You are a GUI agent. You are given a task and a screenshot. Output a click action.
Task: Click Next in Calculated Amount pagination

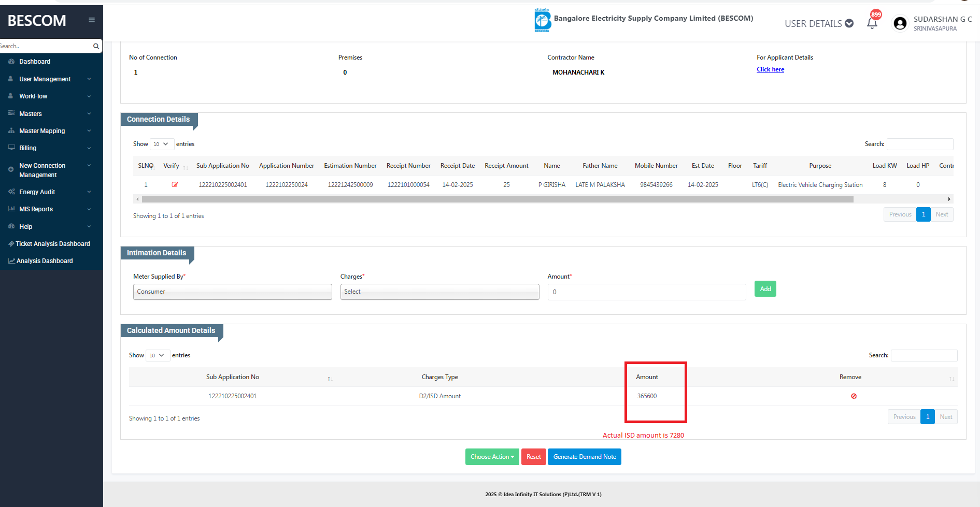(x=946, y=417)
